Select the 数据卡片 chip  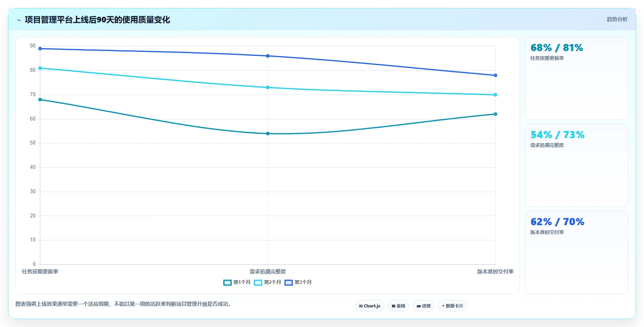[453, 306]
